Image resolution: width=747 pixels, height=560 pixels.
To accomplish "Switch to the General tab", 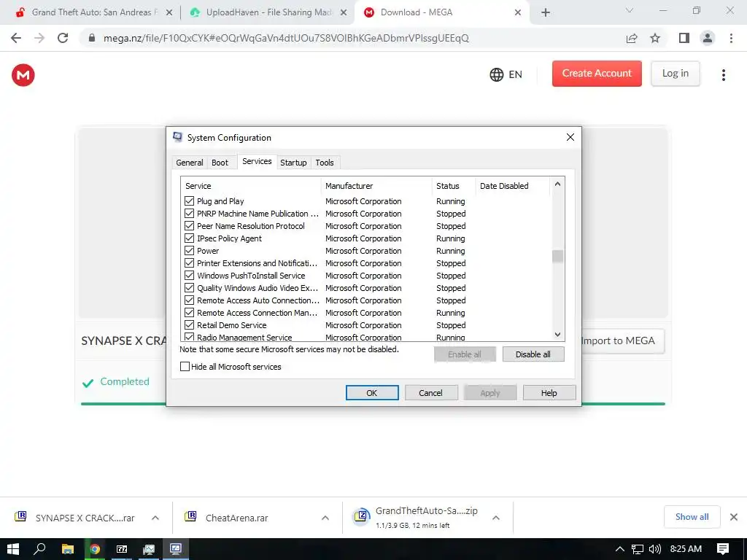I will pos(190,163).
